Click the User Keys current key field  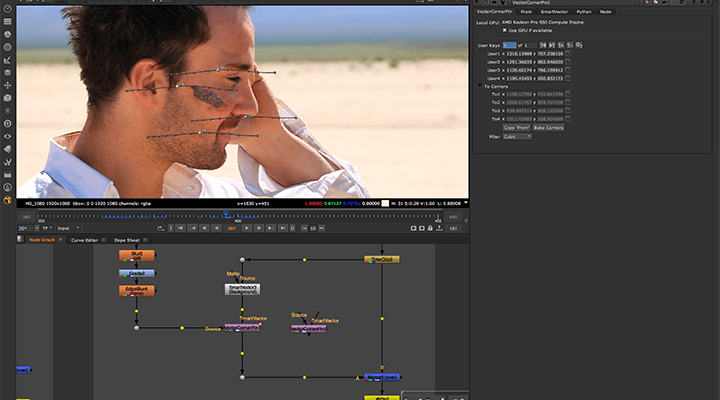tap(509, 45)
